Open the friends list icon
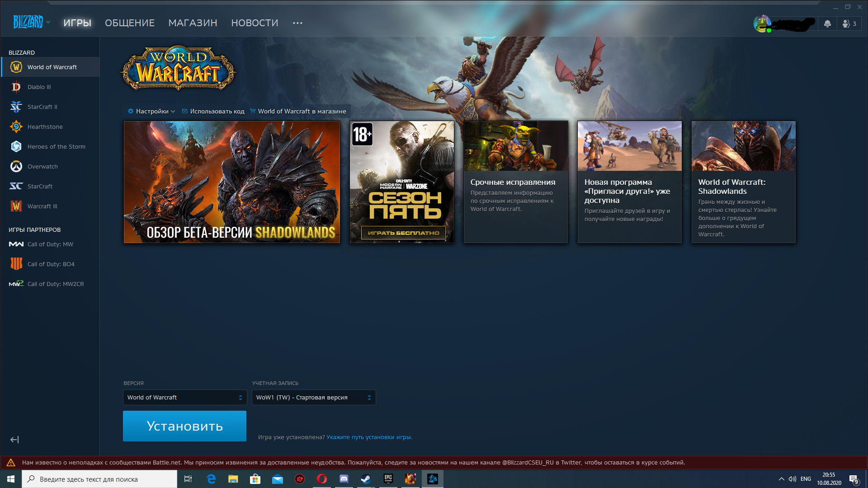 (849, 23)
